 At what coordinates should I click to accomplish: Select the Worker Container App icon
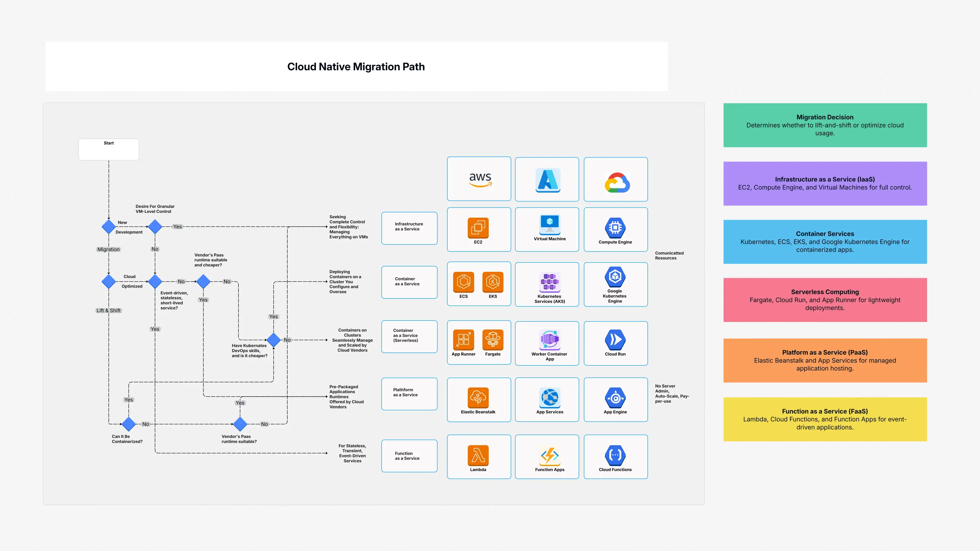click(549, 340)
